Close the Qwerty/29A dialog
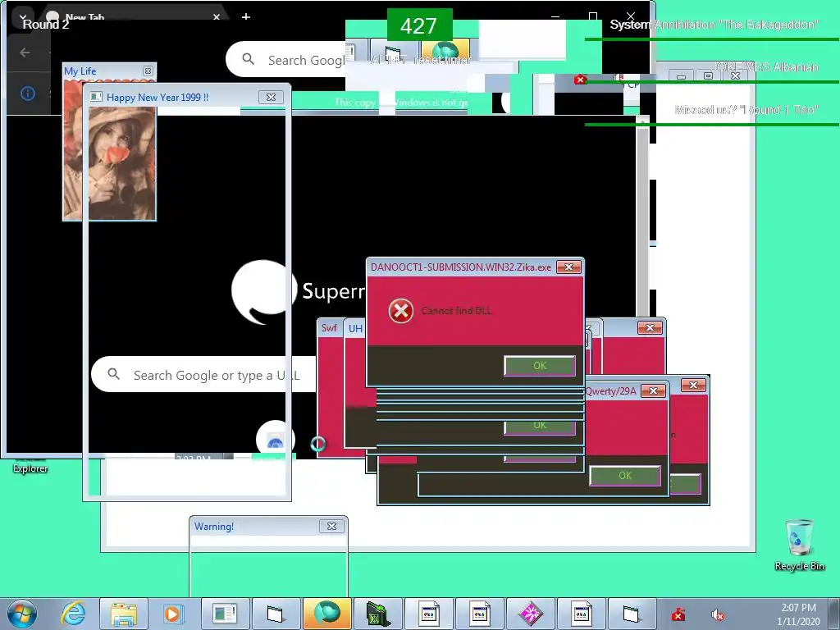Image resolution: width=840 pixels, height=630 pixels. 653,391
